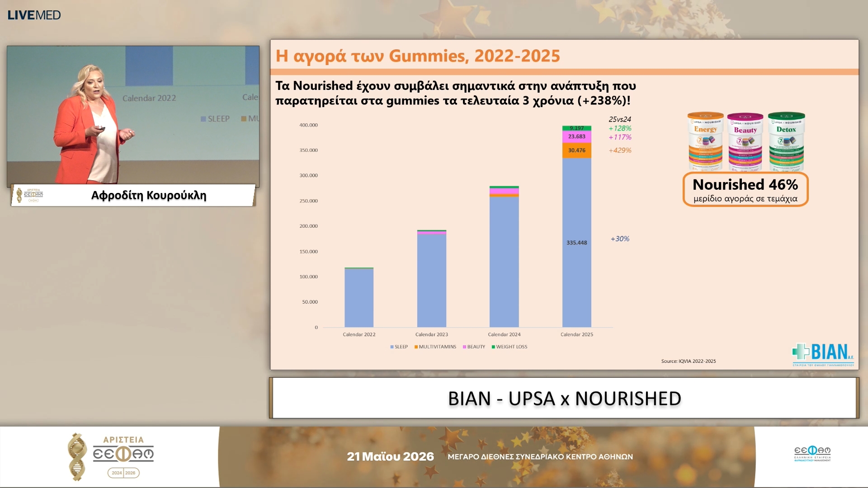Click the Energy product jar image
This screenshot has height=488, width=868.
[x=705, y=141]
